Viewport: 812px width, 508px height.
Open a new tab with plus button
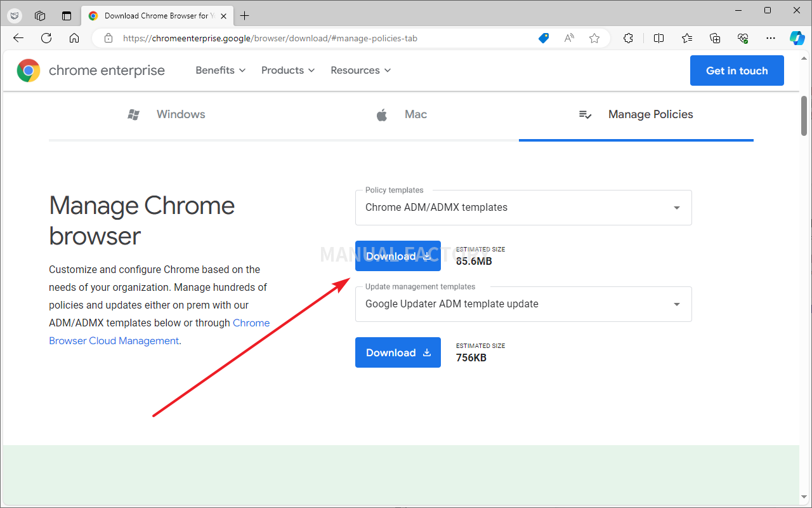[x=245, y=16]
